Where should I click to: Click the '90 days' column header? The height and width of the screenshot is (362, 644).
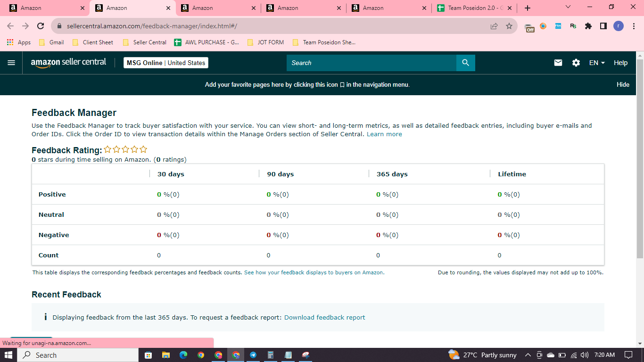281,174
